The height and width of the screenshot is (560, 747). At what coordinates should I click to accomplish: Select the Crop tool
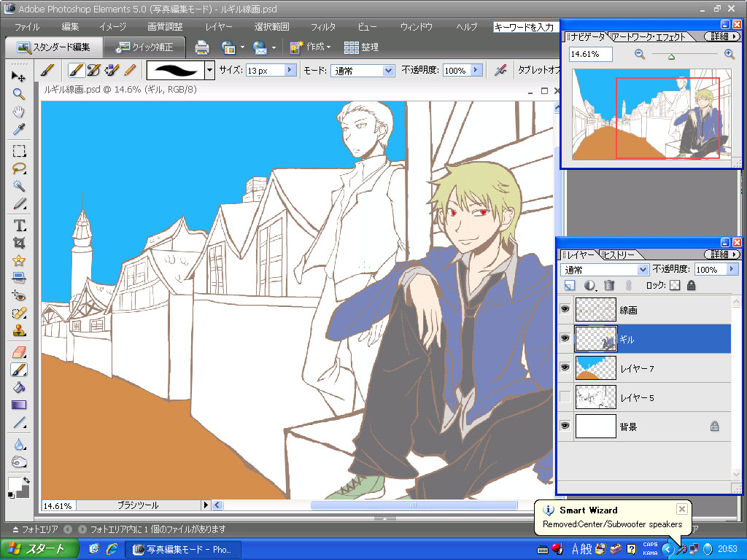[x=18, y=243]
